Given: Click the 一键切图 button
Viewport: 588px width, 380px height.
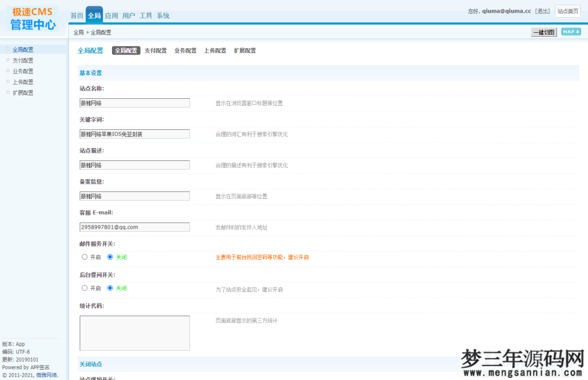Looking at the screenshot, I should 543,32.
